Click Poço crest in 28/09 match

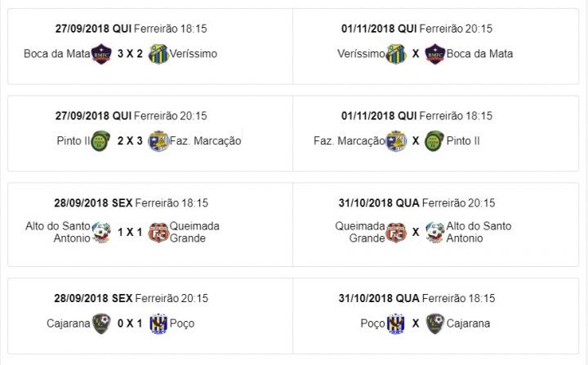pyautogui.click(x=158, y=323)
